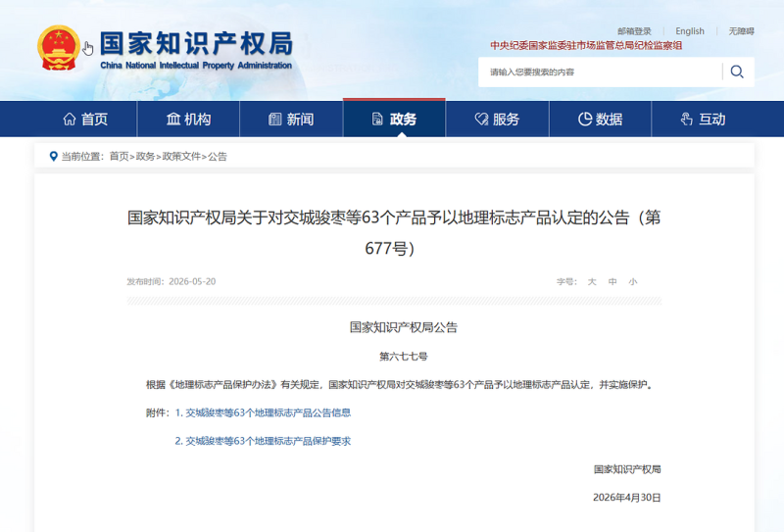Click the 国家知识产权局 signature text
The height and width of the screenshot is (532, 784).
coord(627,469)
